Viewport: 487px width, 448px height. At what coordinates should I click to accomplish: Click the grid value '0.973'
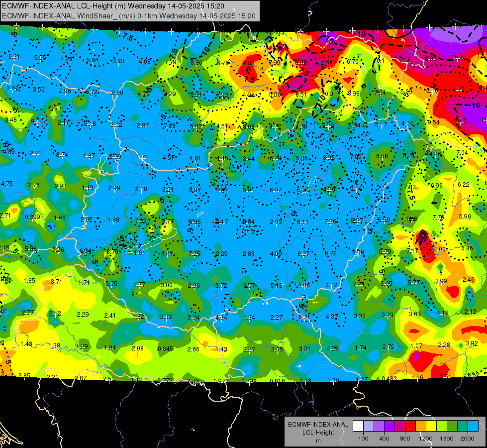(x=221, y=381)
